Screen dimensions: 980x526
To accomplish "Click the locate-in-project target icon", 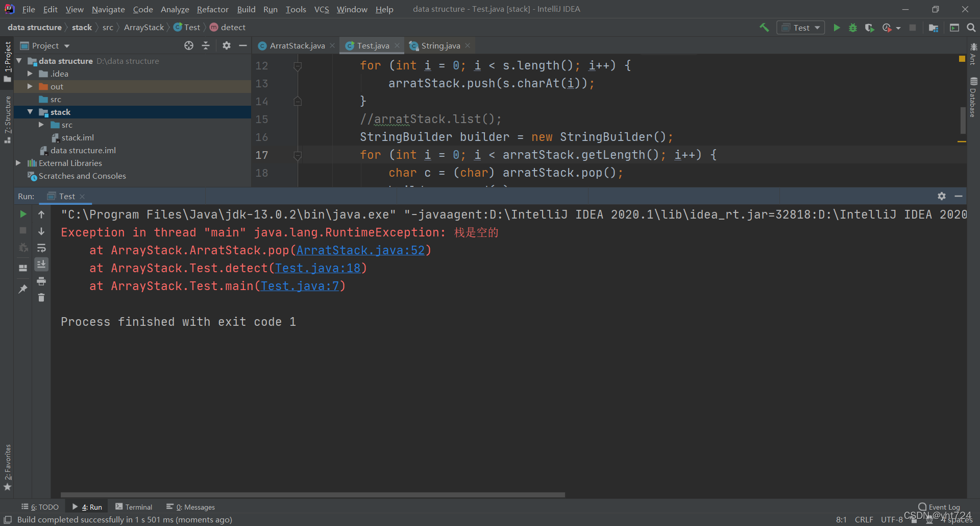I will click(x=189, y=45).
